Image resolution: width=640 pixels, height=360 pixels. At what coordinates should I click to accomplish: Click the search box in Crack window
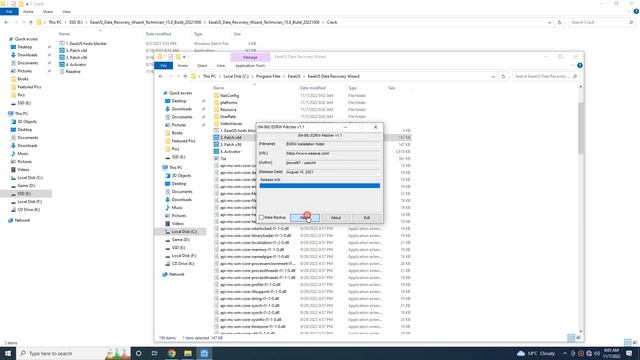pos(601,22)
